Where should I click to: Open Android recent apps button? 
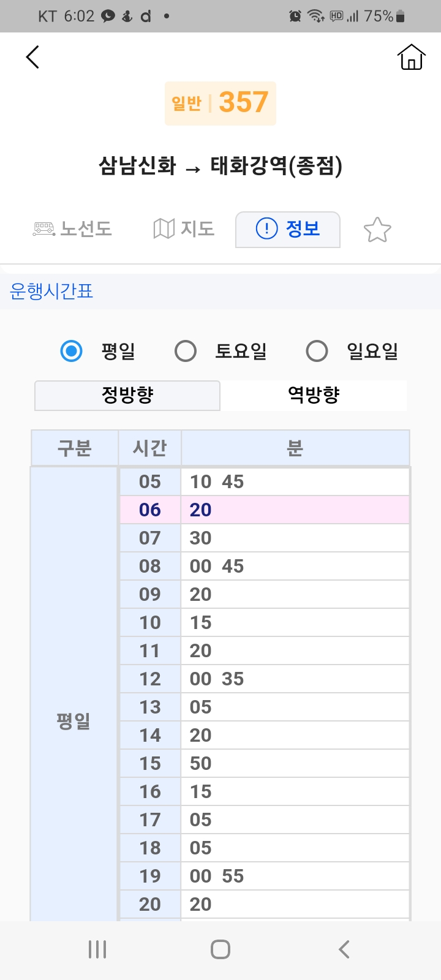(97, 949)
